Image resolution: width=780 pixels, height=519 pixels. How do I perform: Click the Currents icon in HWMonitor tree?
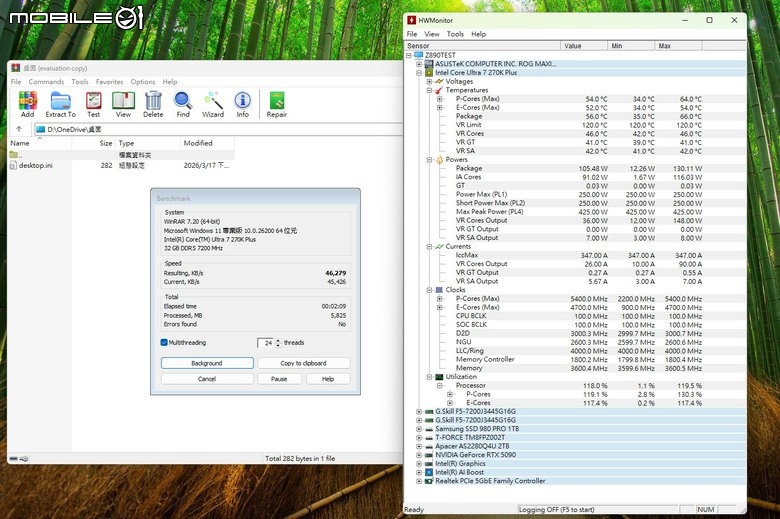(439, 246)
